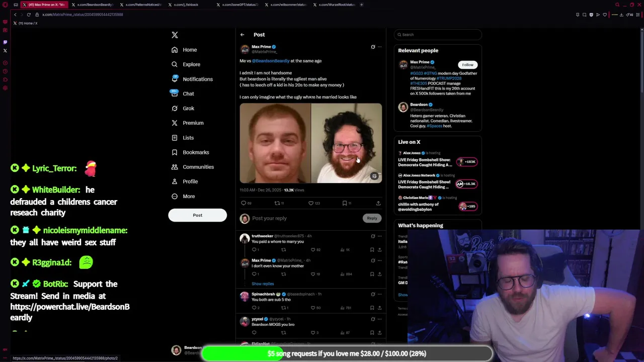Click the share icon on main post

(378, 203)
